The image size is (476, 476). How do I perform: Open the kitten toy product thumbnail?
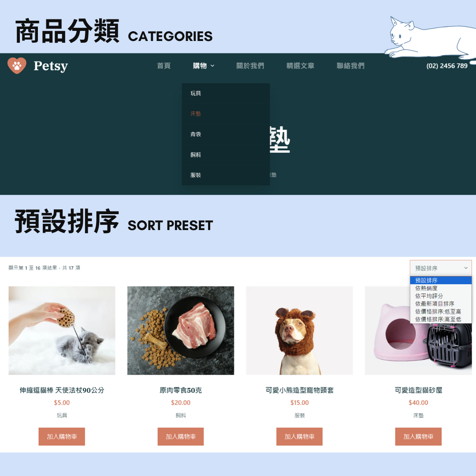(x=62, y=331)
